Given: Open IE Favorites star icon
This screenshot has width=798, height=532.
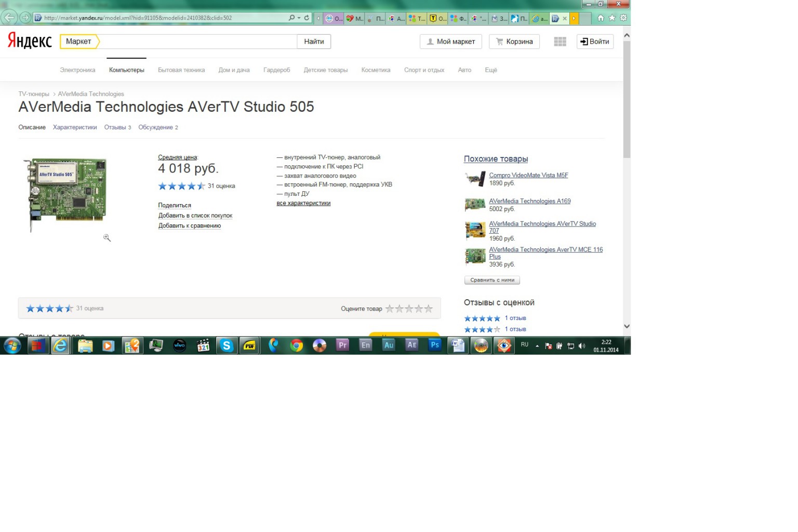Looking at the screenshot, I should (x=612, y=18).
